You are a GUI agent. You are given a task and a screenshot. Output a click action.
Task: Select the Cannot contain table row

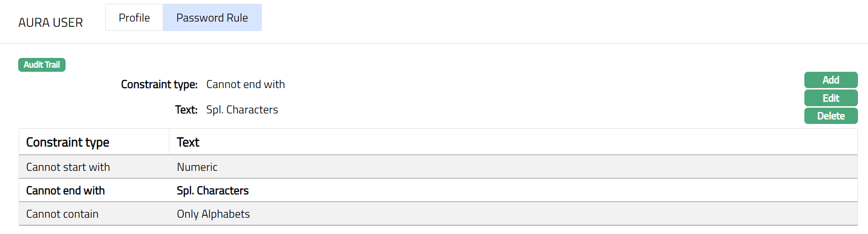tap(62, 214)
